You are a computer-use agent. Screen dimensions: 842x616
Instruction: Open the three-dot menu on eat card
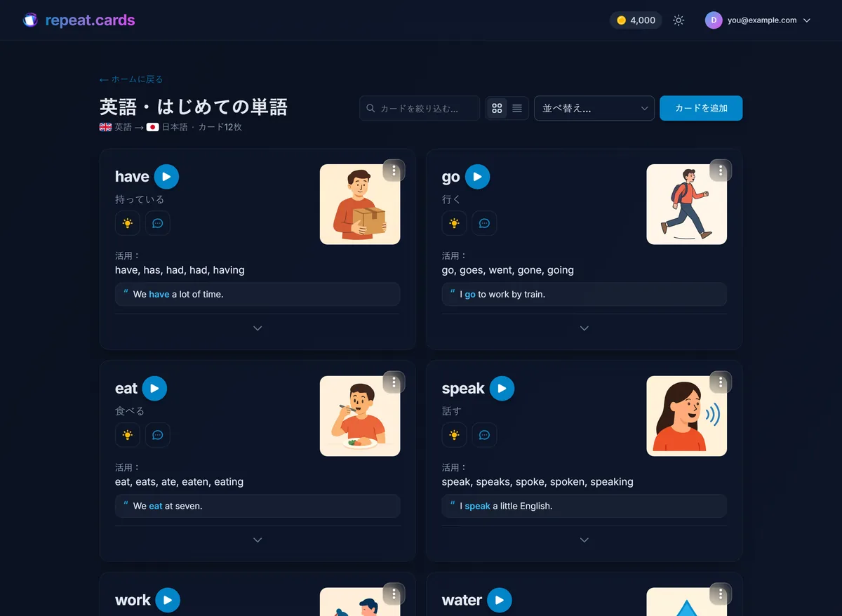(x=394, y=382)
